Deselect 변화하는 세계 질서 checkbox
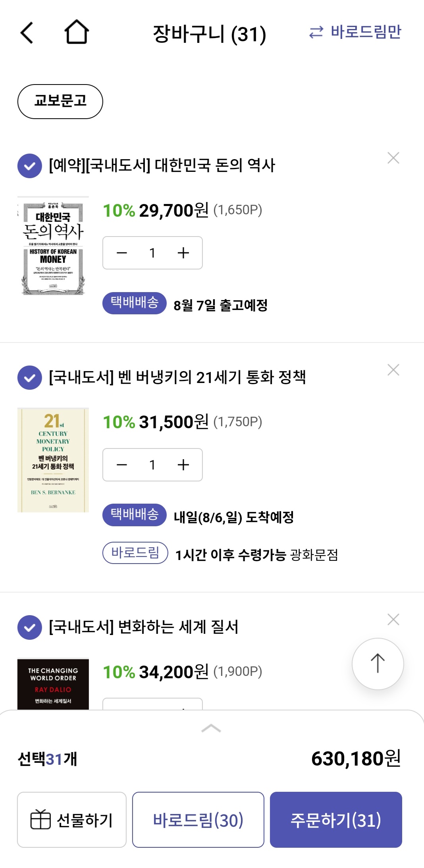Image resolution: width=424 pixels, height=868 pixels. point(30,627)
